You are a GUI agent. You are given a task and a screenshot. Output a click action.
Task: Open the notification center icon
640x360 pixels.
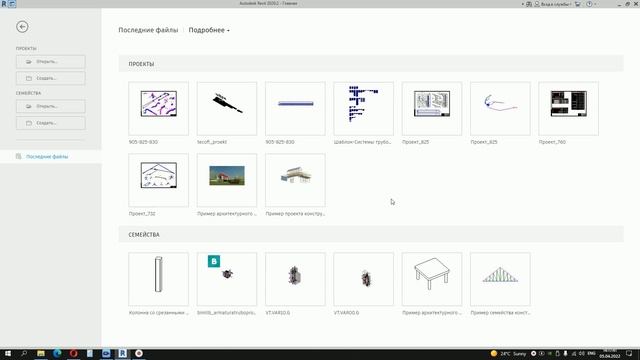[629, 353]
